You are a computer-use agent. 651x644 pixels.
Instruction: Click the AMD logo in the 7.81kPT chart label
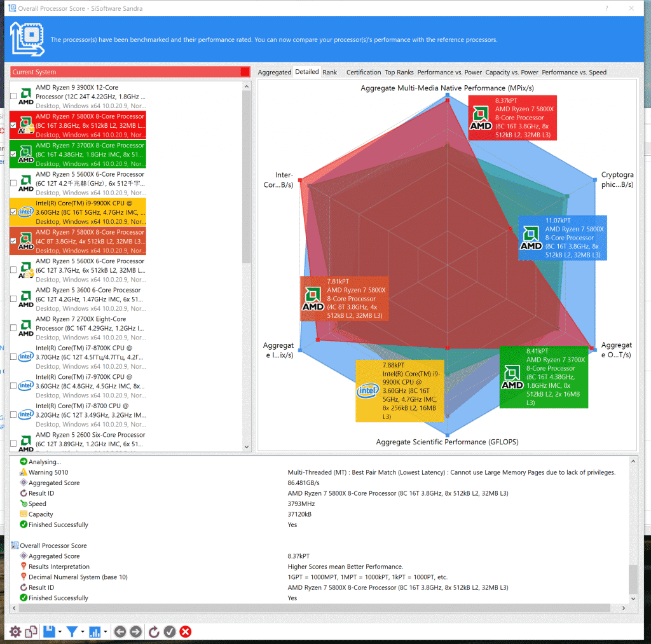coord(313,299)
